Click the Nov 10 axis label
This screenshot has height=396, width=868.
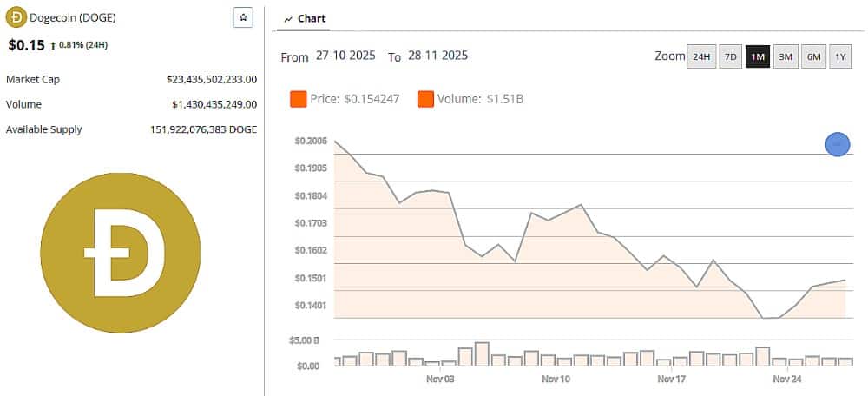[x=556, y=379]
